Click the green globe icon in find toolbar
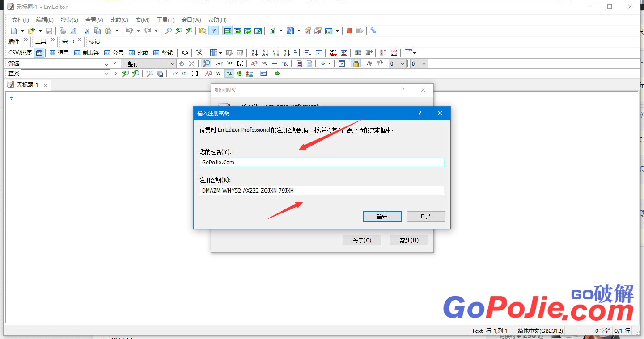Image resolution: width=644 pixels, height=339 pixels. (x=239, y=74)
